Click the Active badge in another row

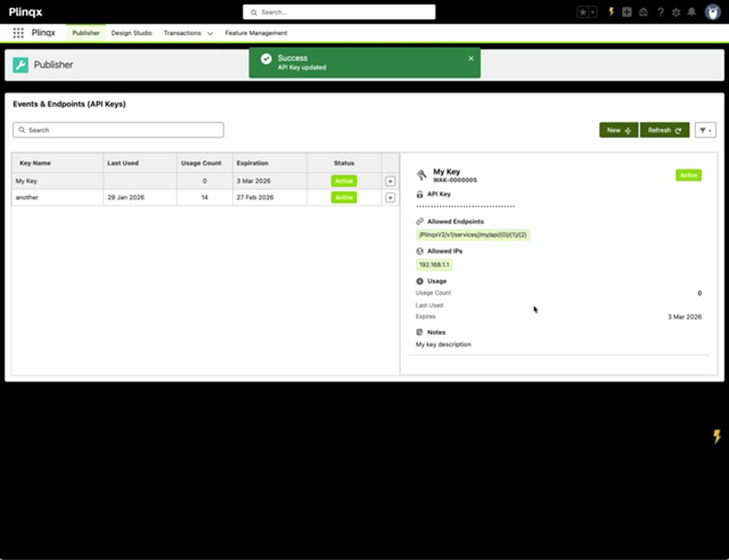point(344,197)
